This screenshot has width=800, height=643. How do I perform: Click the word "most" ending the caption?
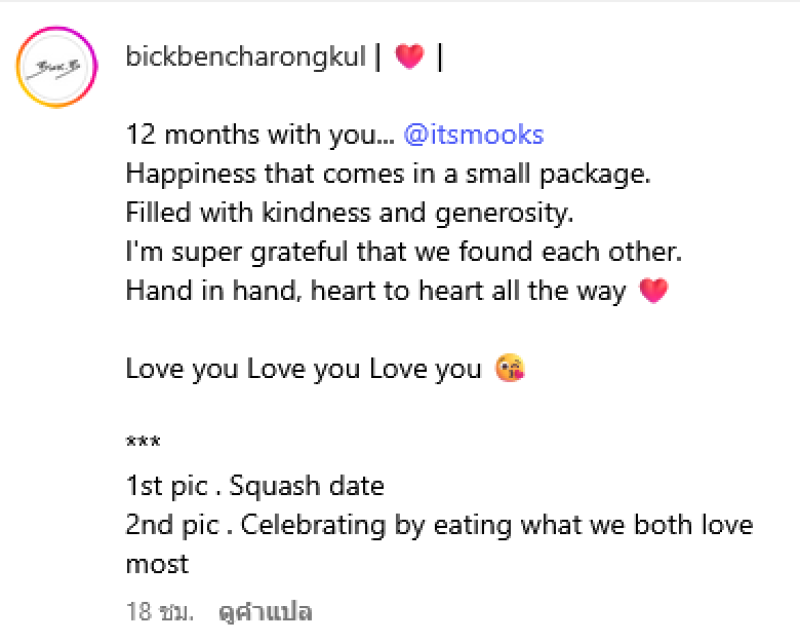point(157,565)
